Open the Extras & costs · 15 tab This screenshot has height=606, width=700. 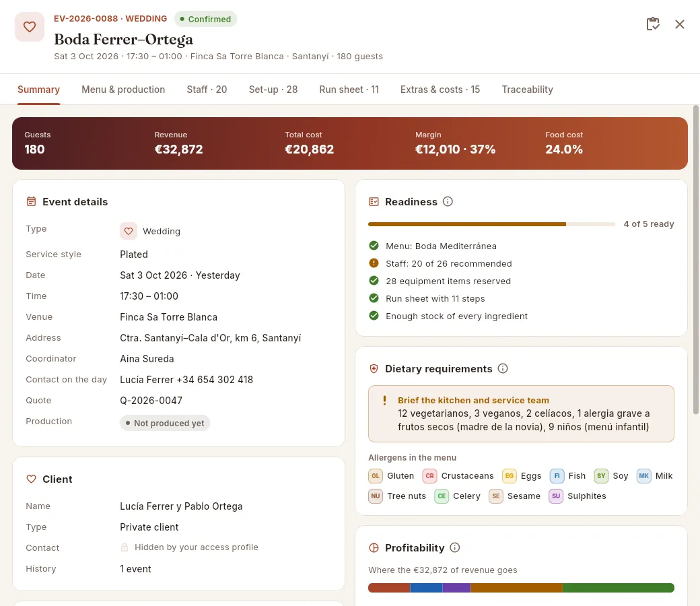(440, 90)
